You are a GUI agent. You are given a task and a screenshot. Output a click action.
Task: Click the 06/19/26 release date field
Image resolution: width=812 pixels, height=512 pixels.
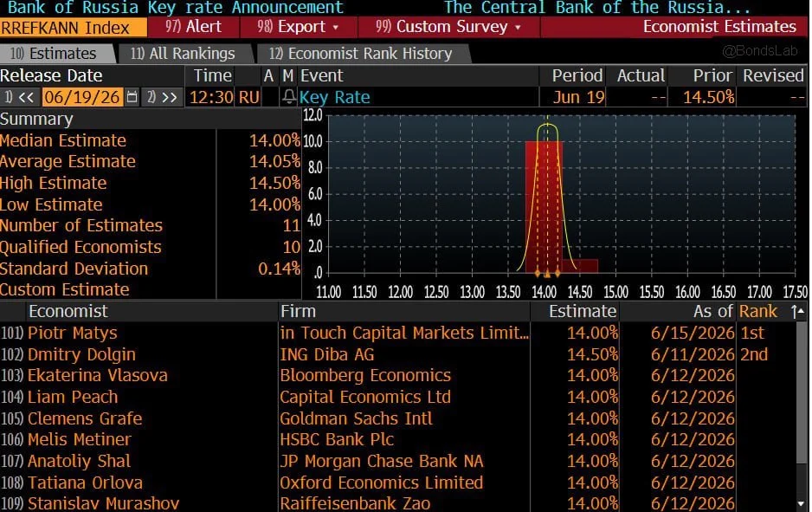tap(82, 97)
